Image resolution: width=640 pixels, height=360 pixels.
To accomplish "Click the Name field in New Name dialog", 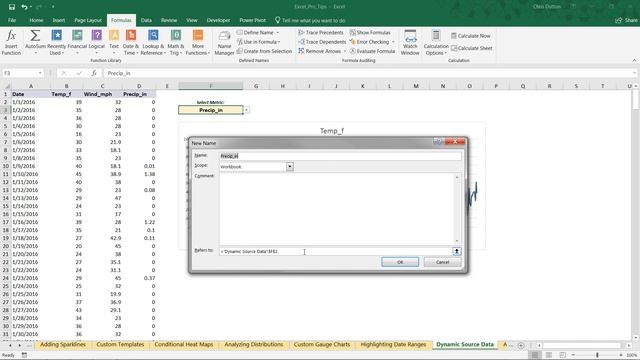I will tap(340, 156).
